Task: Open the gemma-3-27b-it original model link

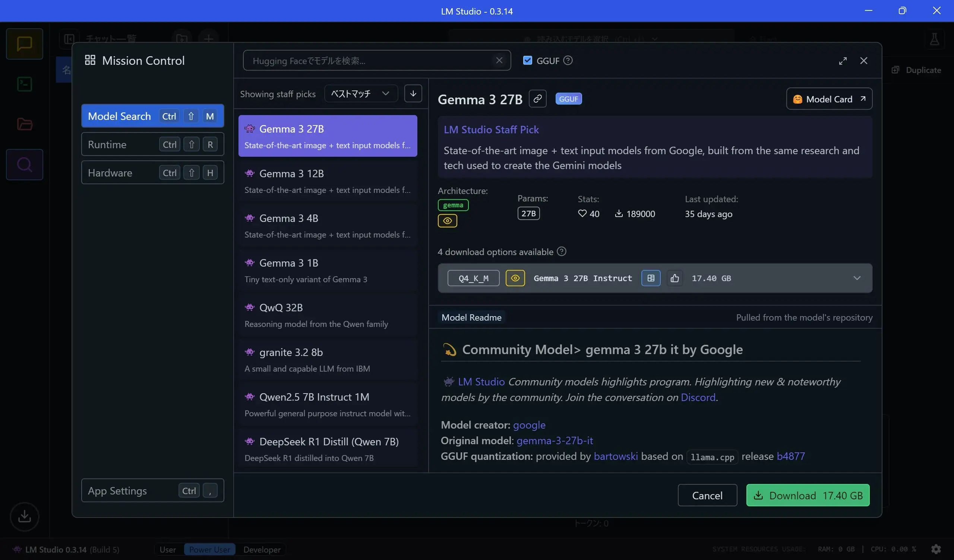Action: click(x=555, y=440)
